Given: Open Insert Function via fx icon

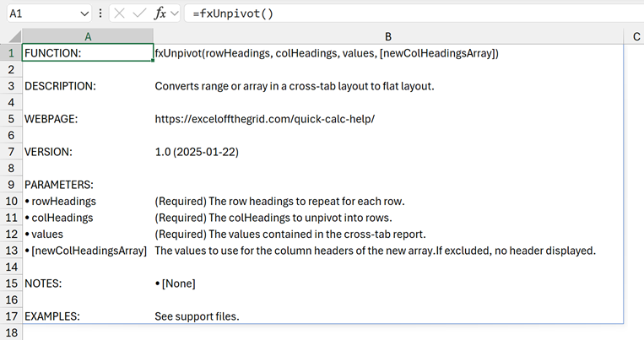Looking at the screenshot, I should point(160,13).
